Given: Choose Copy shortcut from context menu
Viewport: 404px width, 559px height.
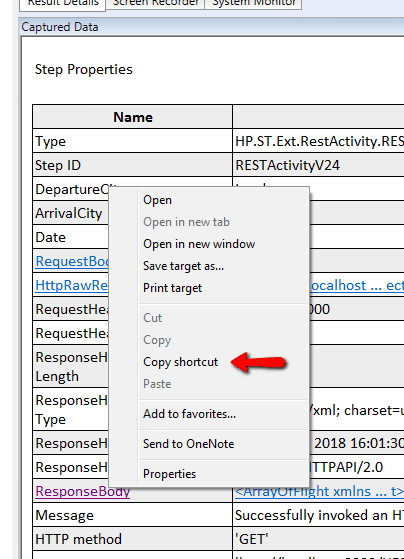Looking at the screenshot, I should click(180, 362).
